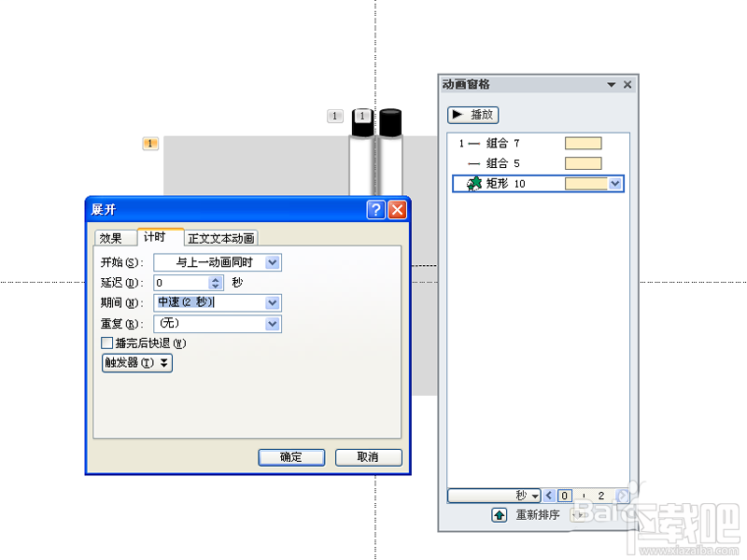Switch to the 效果 tab

113,237
